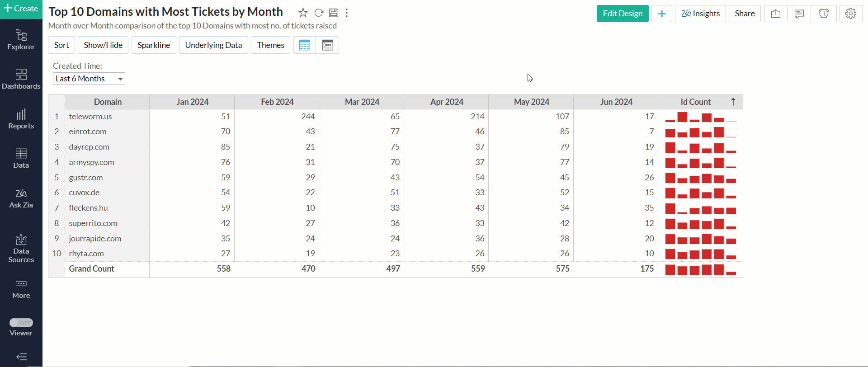The height and width of the screenshot is (367, 868).
Task: Open the settings gear icon
Action: (851, 14)
